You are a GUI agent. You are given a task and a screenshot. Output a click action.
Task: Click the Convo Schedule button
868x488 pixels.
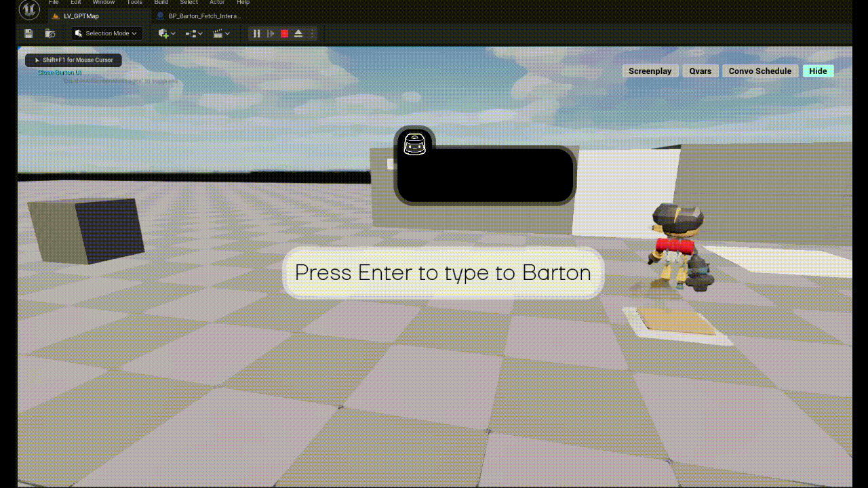coord(759,71)
